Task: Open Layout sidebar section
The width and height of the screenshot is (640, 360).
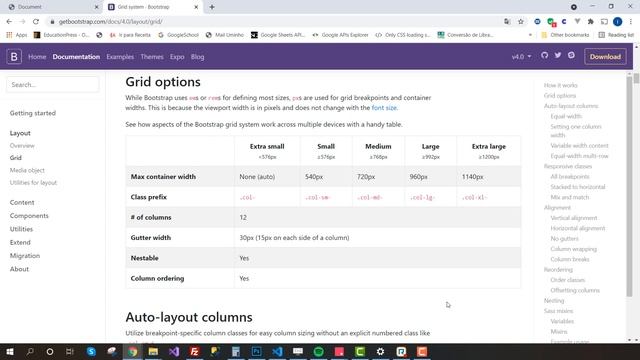Action: [20, 133]
